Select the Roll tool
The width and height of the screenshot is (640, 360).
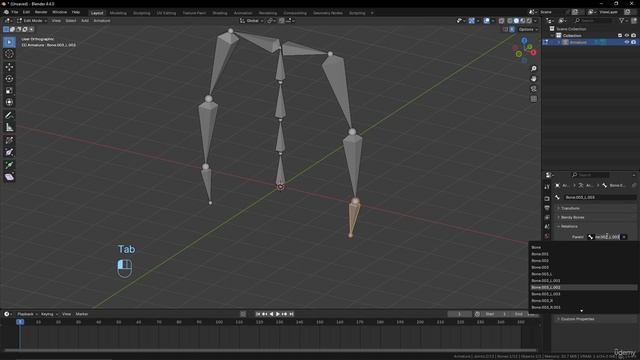point(9,140)
